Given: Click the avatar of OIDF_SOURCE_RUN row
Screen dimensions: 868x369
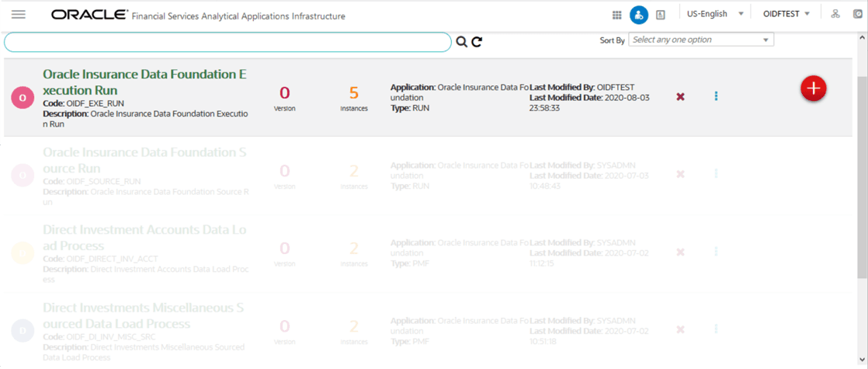Looking at the screenshot, I should (x=23, y=175).
